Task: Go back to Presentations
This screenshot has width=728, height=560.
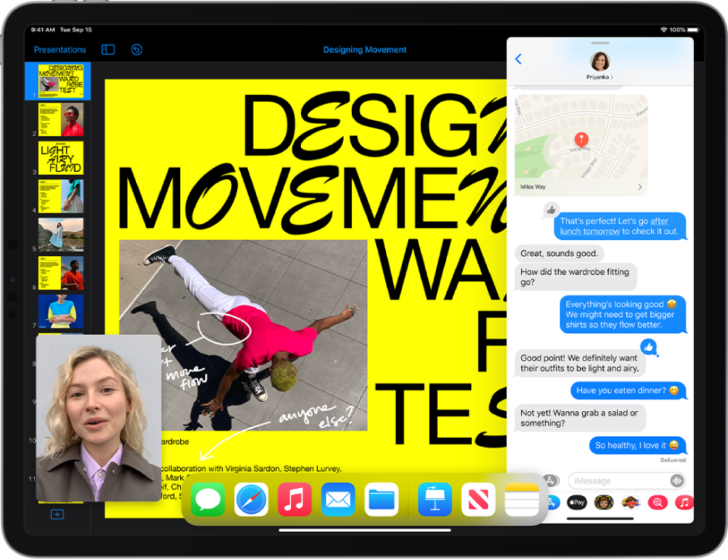Action: pyautogui.click(x=60, y=49)
